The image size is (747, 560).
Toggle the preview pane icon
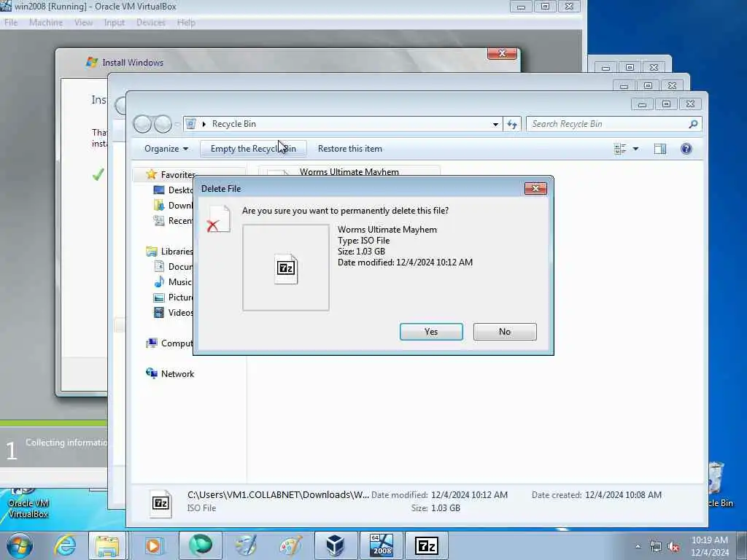(x=659, y=149)
